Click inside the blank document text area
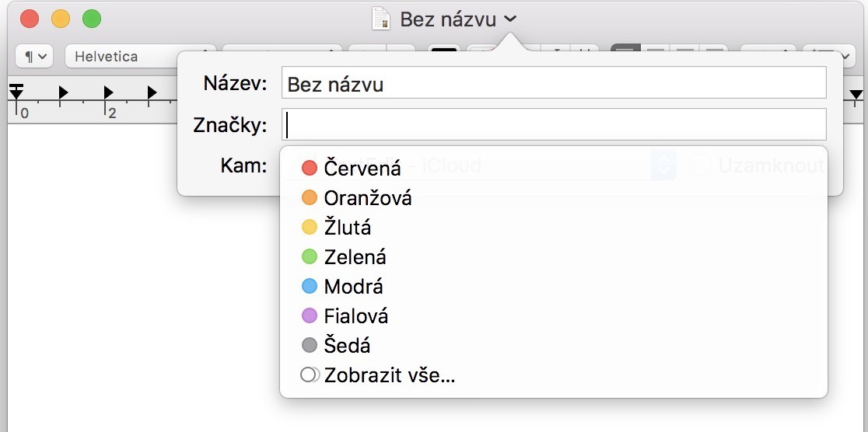Viewport: 868px width, 432px height. [140, 311]
